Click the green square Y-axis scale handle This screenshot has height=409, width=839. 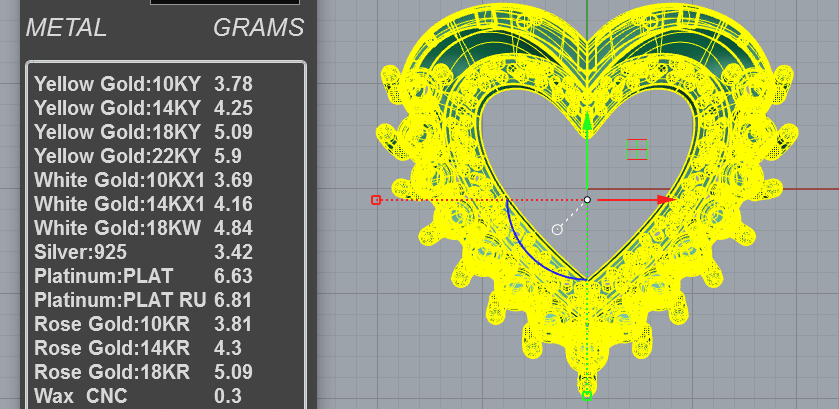pyautogui.click(x=587, y=396)
